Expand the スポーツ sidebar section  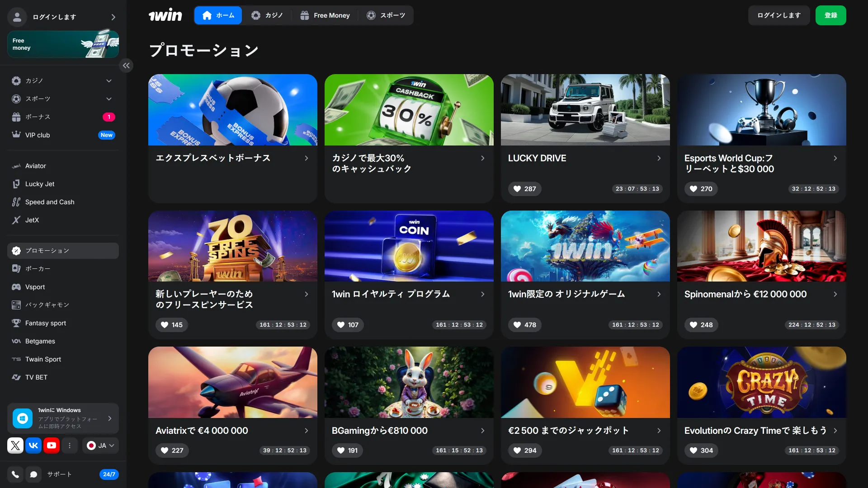point(108,99)
